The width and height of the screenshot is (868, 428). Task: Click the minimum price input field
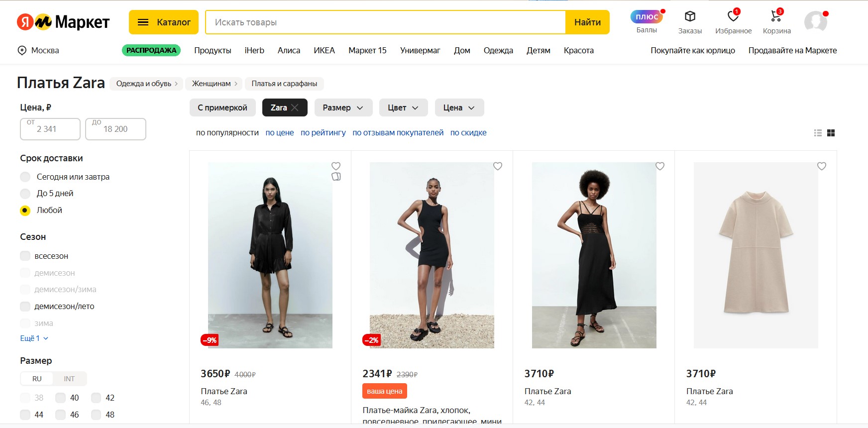50,129
